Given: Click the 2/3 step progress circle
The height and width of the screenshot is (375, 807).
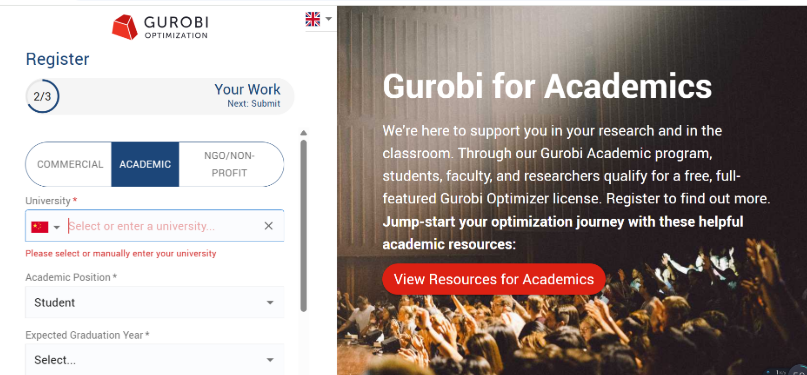Looking at the screenshot, I should click(x=42, y=96).
